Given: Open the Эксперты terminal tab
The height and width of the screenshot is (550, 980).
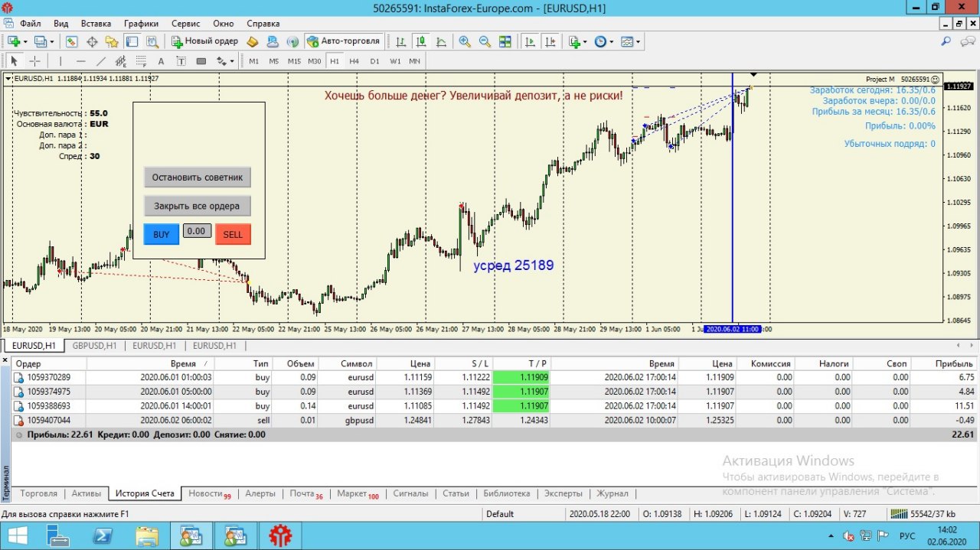Looking at the screenshot, I should 563,493.
